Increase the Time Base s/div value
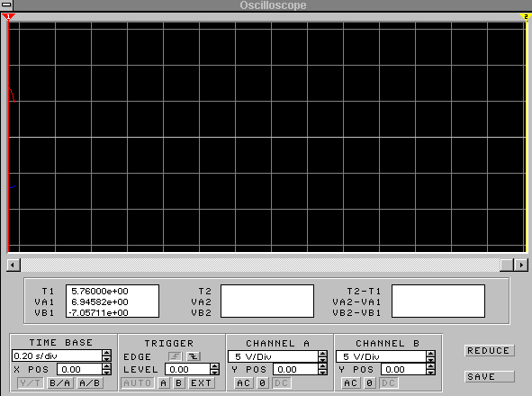This screenshot has width=532, height=396. (x=106, y=353)
